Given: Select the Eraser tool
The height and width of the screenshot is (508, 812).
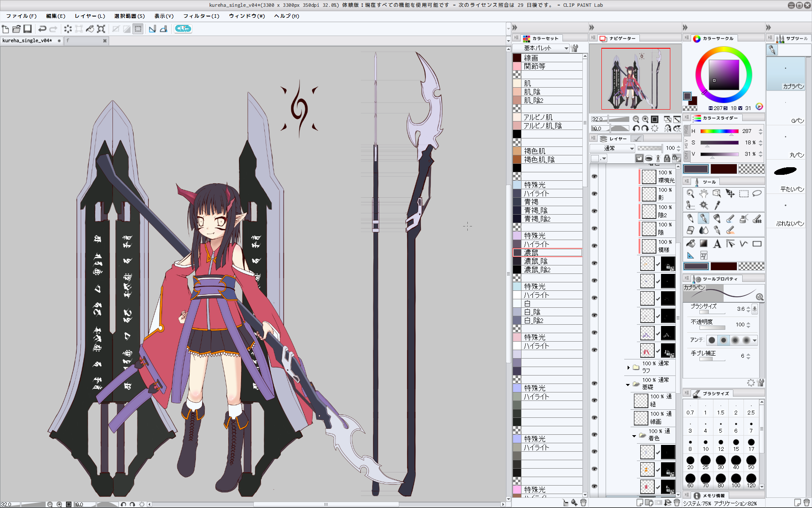Looking at the screenshot, I should click(x=690, y=230).
